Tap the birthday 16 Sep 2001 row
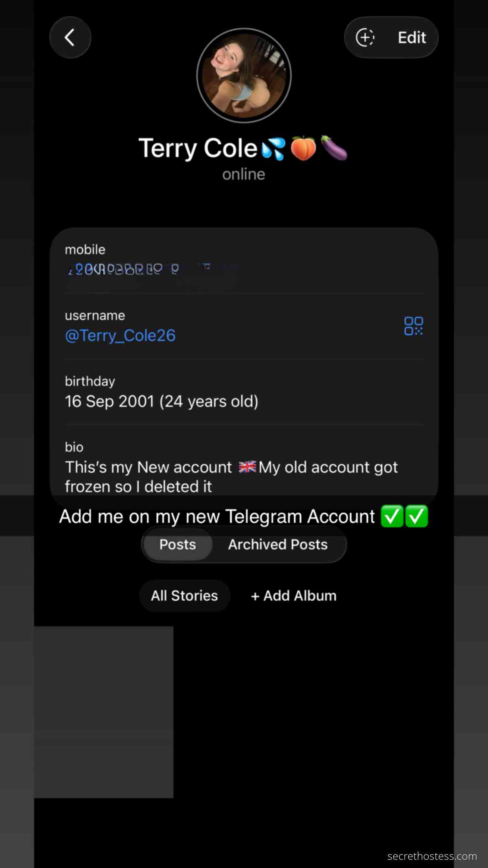Screen dimensions: 488x868 point(244,392)
